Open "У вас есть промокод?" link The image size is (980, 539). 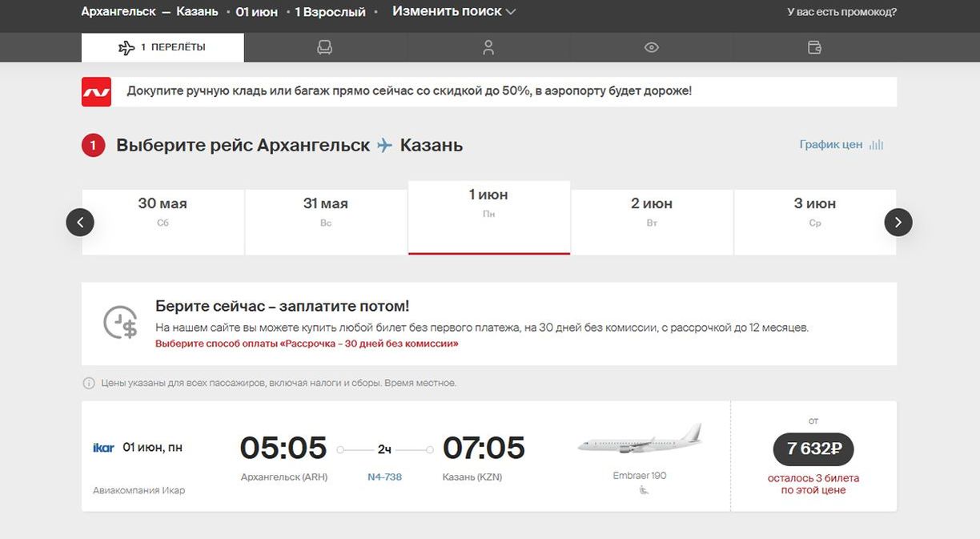841,12
